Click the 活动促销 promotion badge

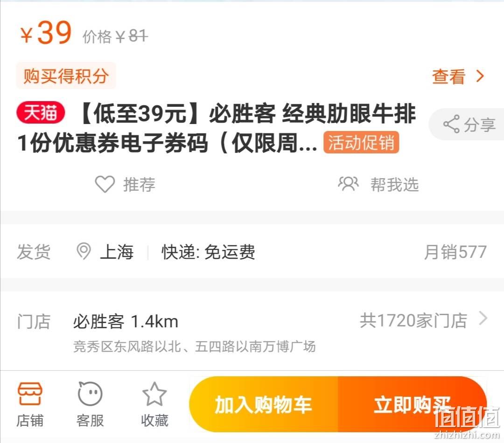pos(361,142)
